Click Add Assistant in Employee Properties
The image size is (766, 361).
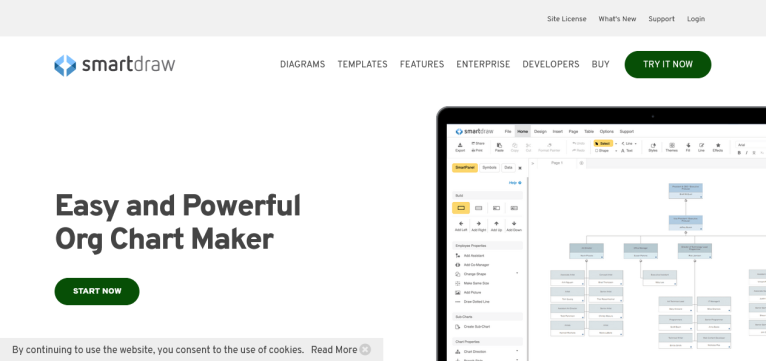pyautogui.click(x=469, y=255)
